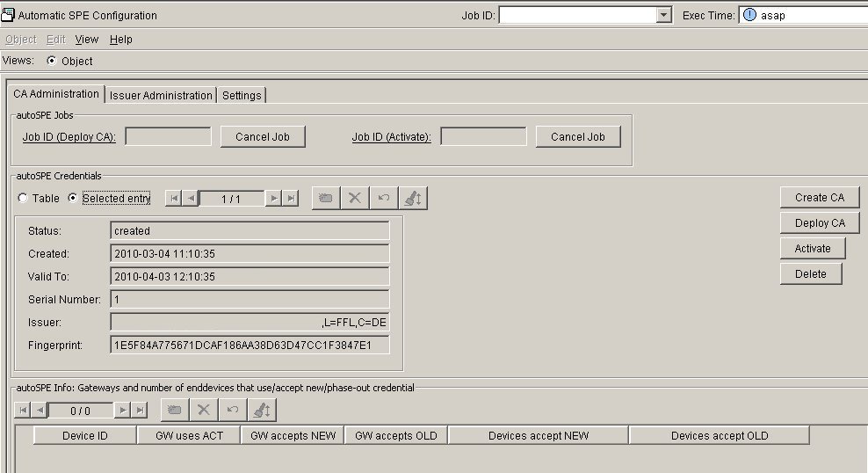
Task: Click the GW uses ACT column header
Action: [189, 436]
